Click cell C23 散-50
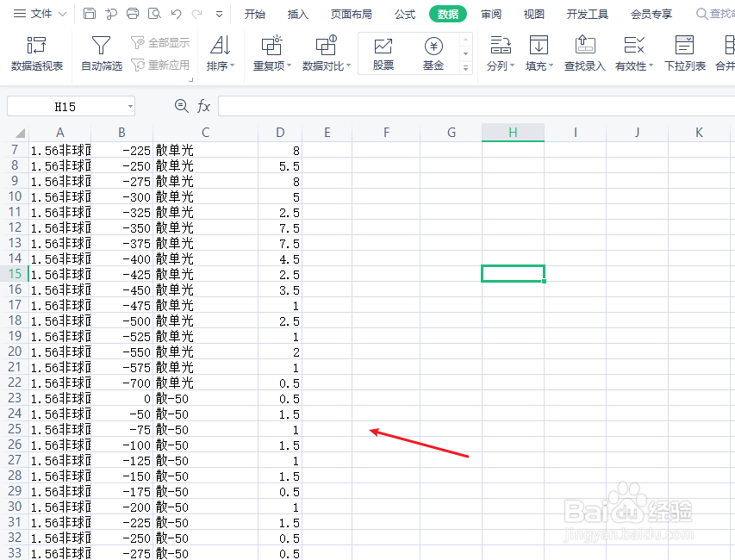This screenshot has height=560, width=735. click(205, 398)
